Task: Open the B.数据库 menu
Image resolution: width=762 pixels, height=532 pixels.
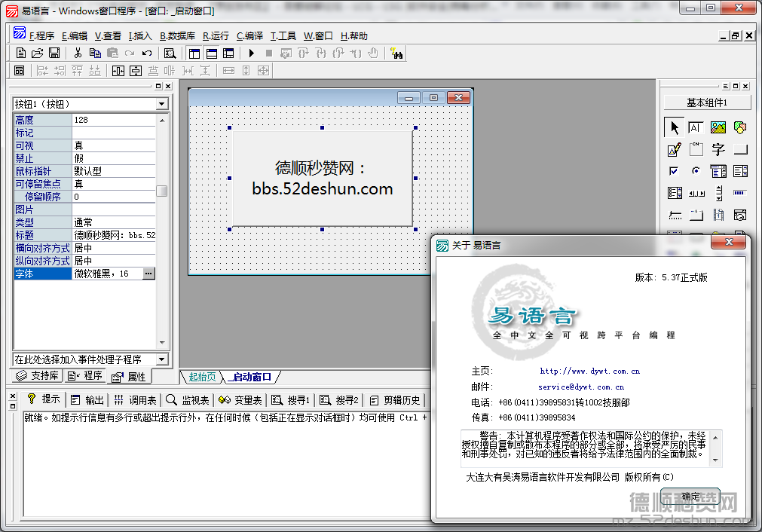Action: pyautogui.click(x=177, y=36)
